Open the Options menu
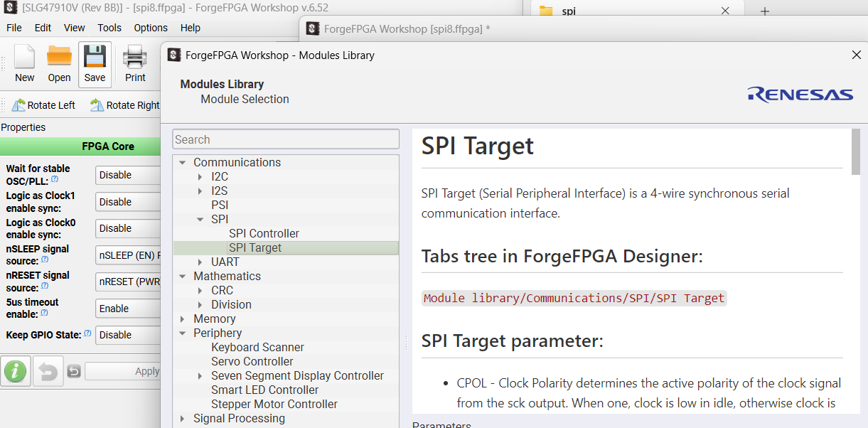 (x=151, y=28)
